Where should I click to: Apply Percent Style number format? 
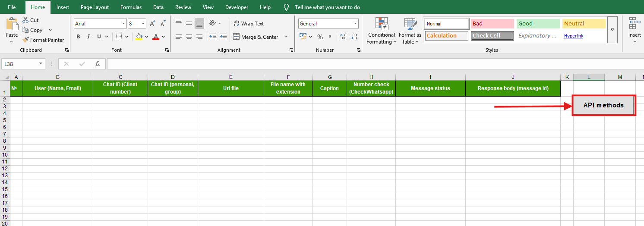click(x=320, y=37)
